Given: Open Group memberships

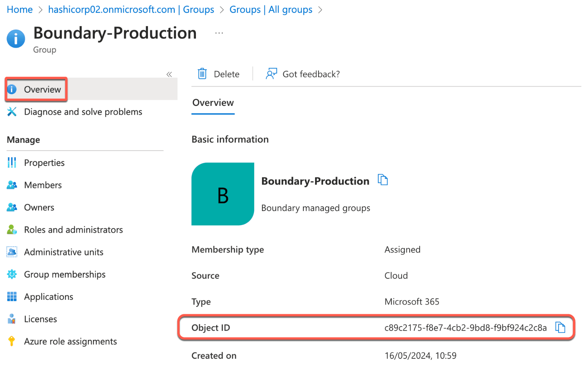Looking at the screenshot, I should tap(65, 274).
